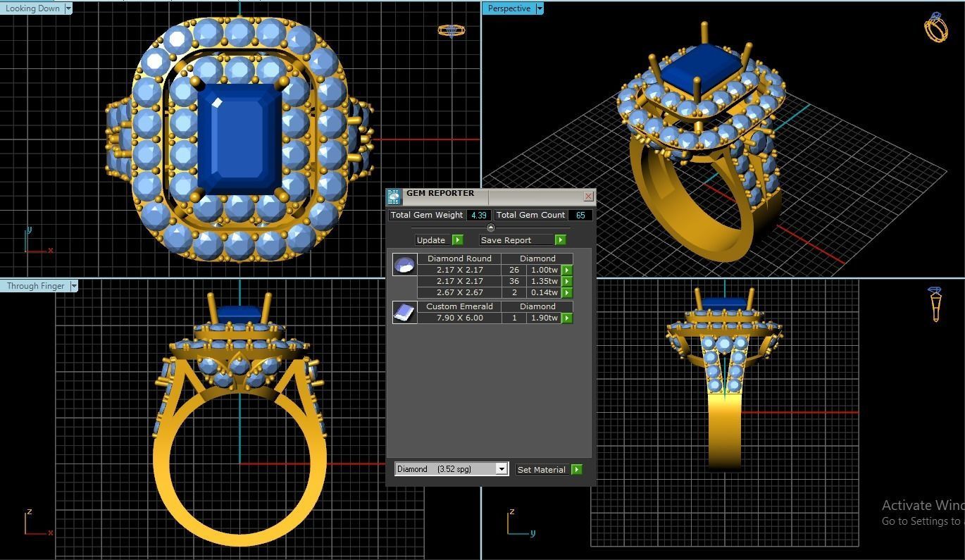965x560 pixels.
Task: Select the Diamond Round gem thumbnail
Action: coord(404,265)
